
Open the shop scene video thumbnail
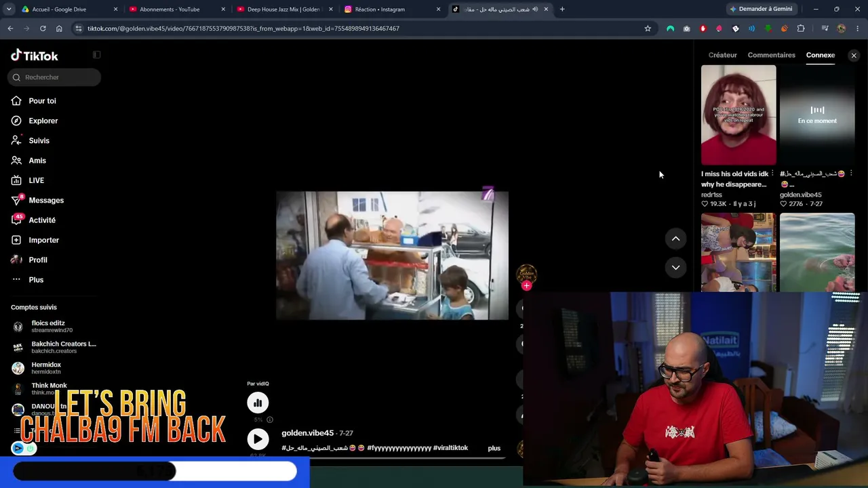[x=738, y=252]
